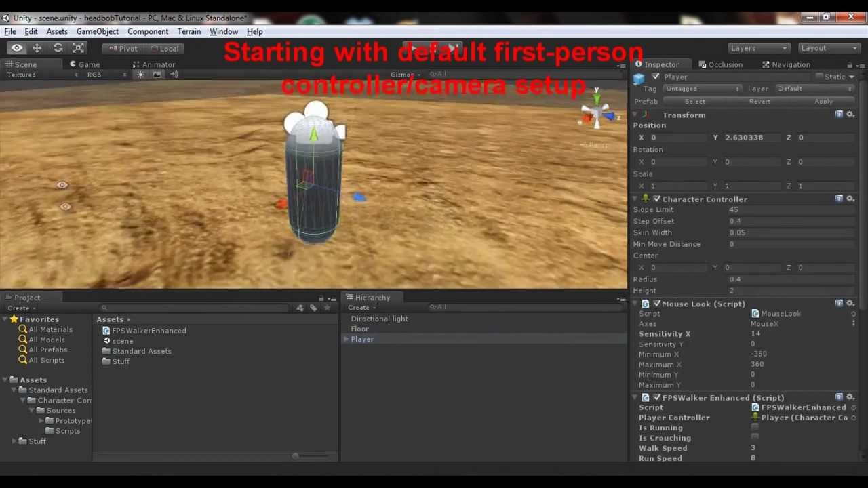Collapse the Sources folder tree node

click(x=32, y=411)
